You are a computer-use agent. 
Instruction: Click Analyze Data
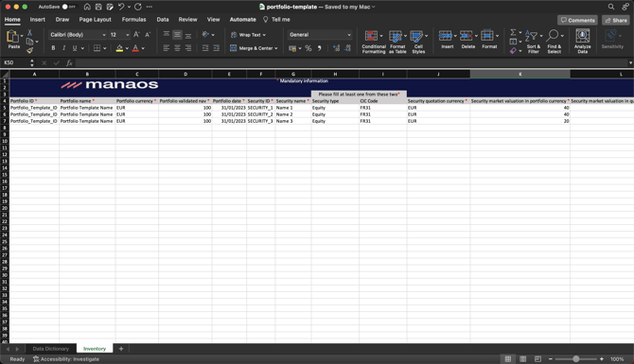pos(582,42)
